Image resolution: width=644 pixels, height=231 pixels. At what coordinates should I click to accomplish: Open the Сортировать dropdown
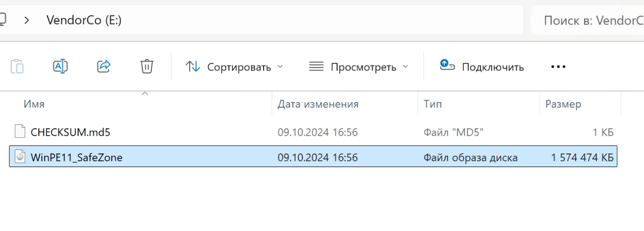(234, 67)
